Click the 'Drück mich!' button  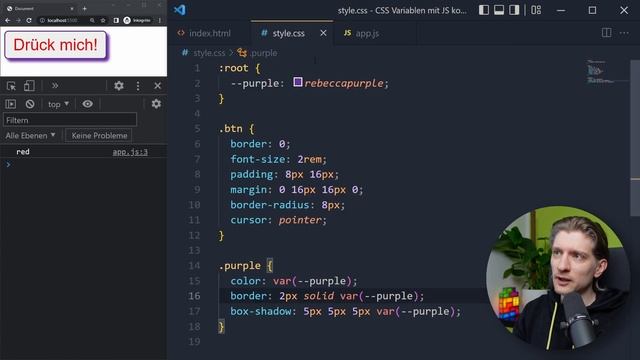[56, 45]
